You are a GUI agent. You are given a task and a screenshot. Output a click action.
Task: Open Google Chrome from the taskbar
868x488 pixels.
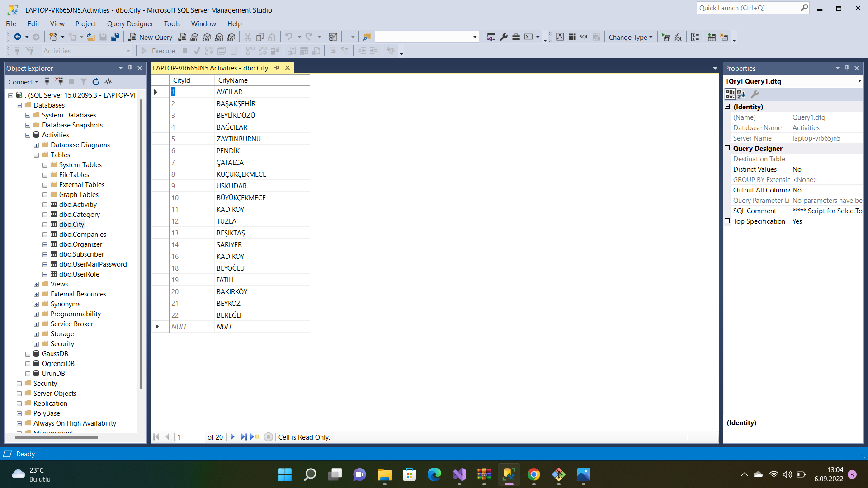[x=533, y=474]
